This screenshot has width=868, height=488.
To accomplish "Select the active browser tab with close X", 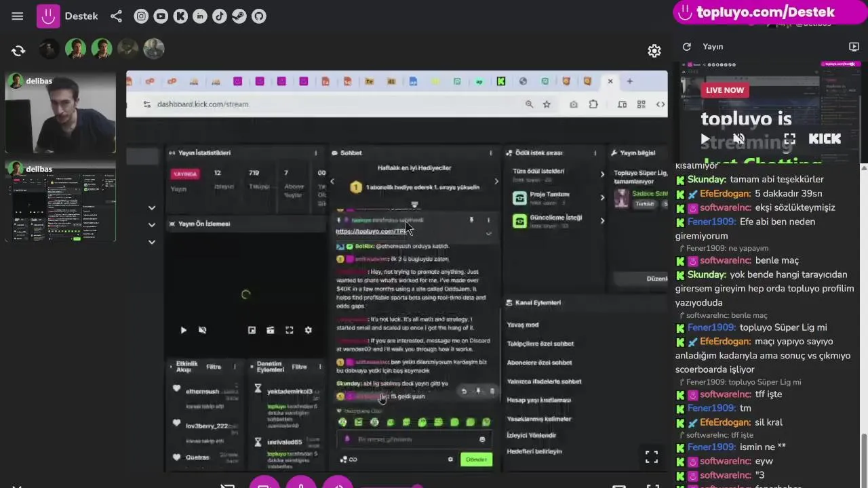I will coord(610,81).
